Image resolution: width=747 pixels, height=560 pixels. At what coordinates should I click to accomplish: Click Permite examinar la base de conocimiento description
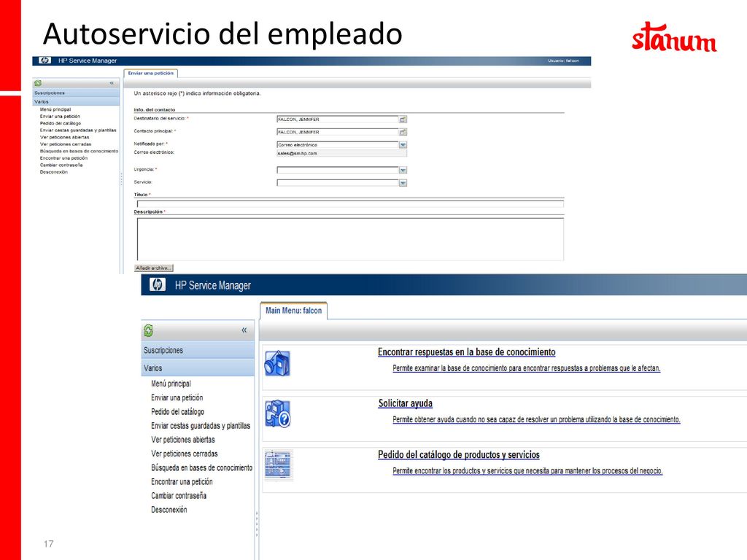[x=527, y=368]
